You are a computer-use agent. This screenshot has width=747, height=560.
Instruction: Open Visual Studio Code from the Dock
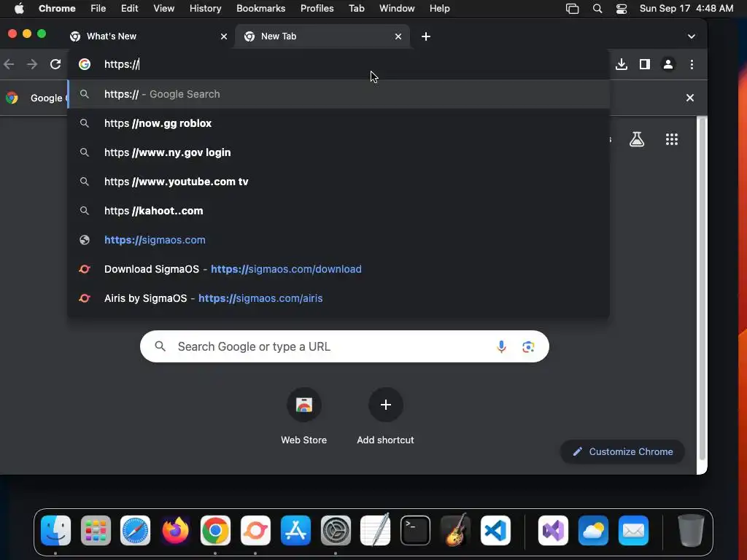click(x=495, y=530)
